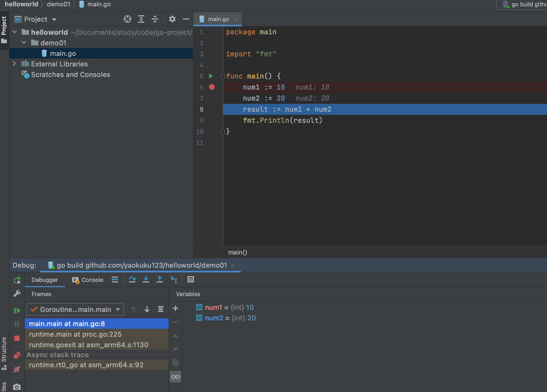Toggle Mute Breakpoints icon
547x392 pixels.
click(x=17, y=369)
